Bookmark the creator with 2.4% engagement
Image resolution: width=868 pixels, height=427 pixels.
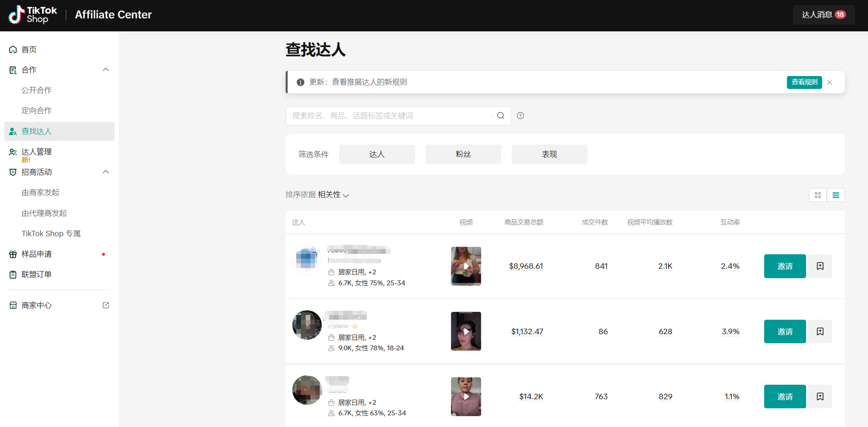tap(820, 266)
